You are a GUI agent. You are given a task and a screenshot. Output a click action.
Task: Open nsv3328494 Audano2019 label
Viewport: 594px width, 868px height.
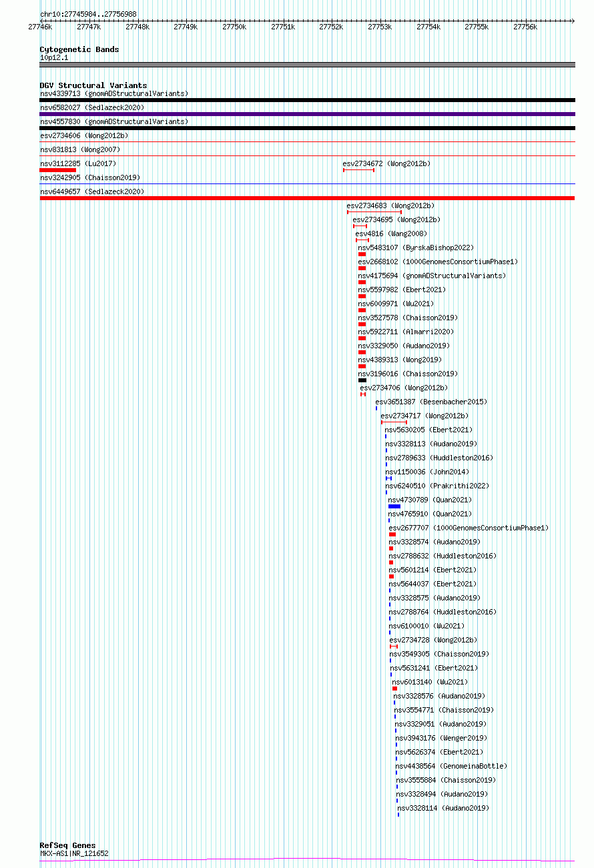pos(442,794)
